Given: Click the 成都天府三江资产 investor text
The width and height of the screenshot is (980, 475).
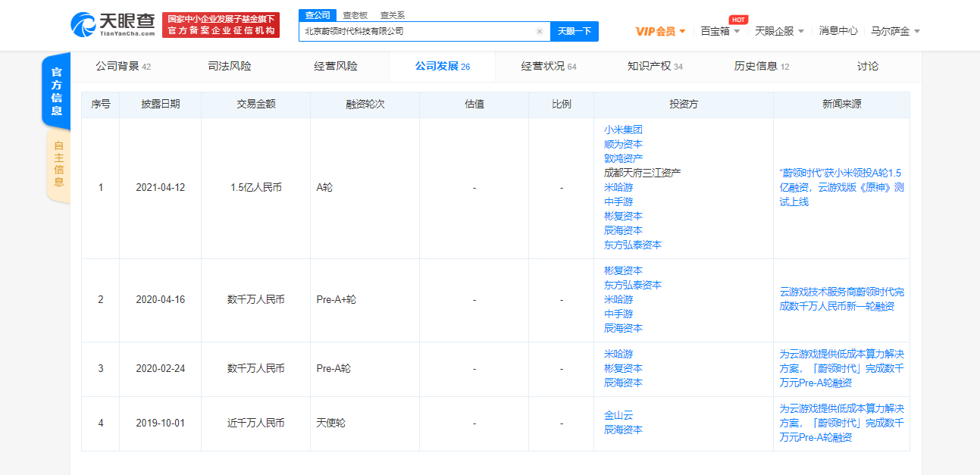Looking at the screenshot, I should point(643,173).
